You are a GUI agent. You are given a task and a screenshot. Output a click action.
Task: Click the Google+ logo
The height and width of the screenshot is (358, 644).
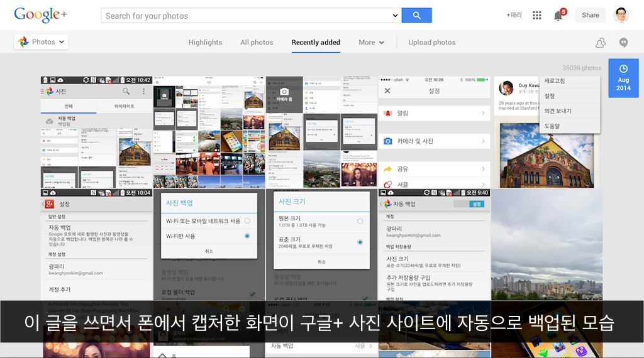[x=40, y=14]
